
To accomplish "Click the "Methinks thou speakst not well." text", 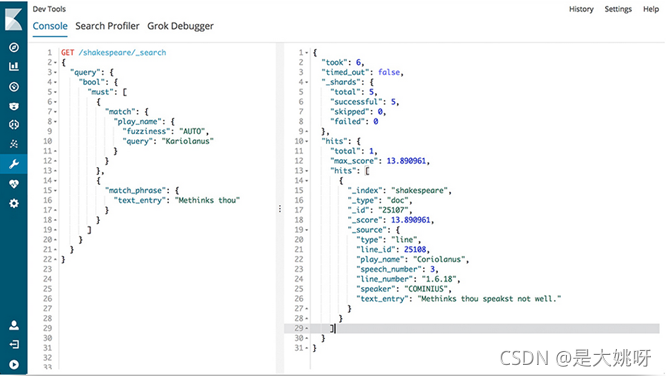I will click(x=489, y=299).
